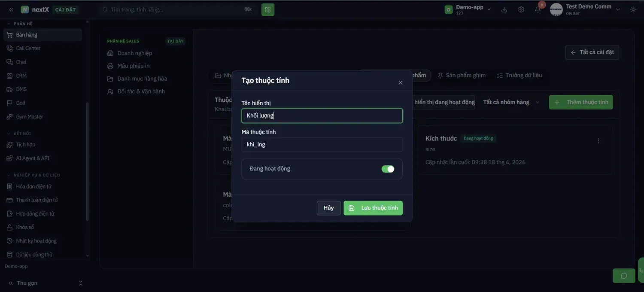Open the three-dot menu on Kích thước card
The image size is (644, 292).
pyautogui.click(x=598, y=141)
